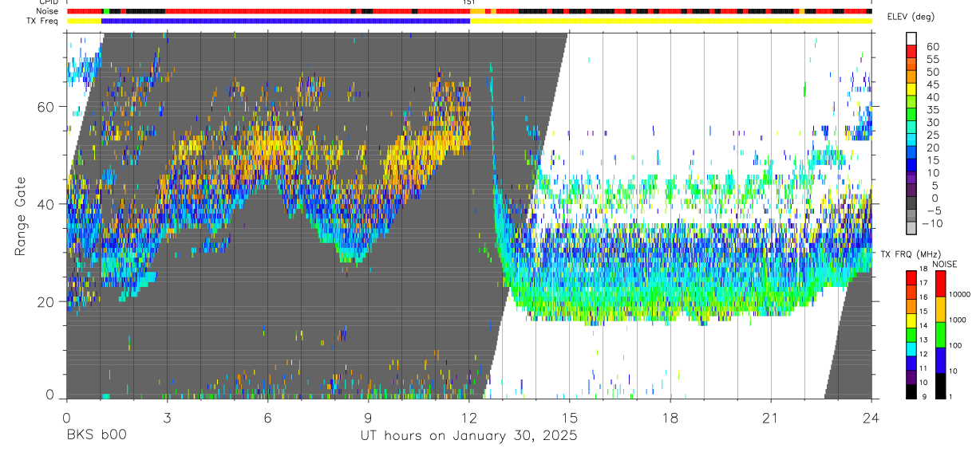980x452 pixels.
Task: Click the 'UT hours on January 30, 2025' caption
Action: [x=468, y=435]
